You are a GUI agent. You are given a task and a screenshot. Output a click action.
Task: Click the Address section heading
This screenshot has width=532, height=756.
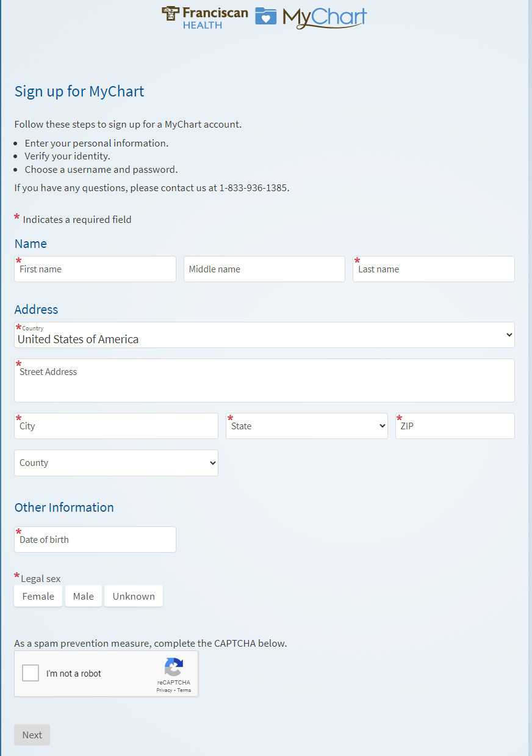(x=36, y=310)
